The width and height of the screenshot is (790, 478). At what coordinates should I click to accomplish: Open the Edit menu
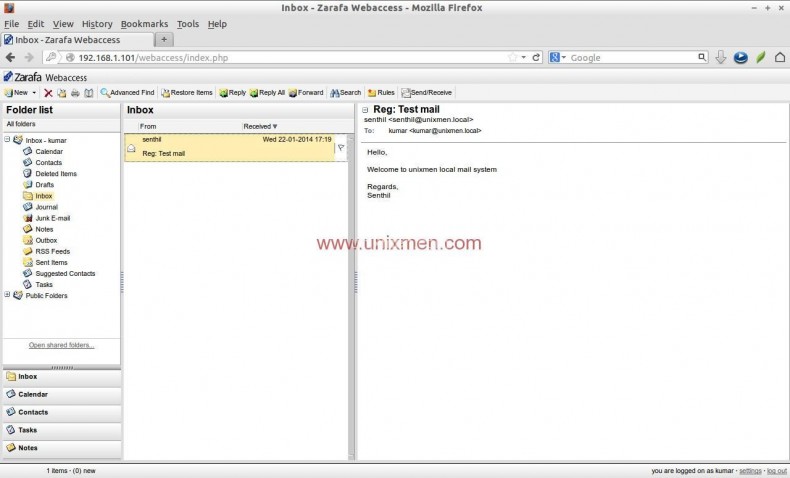35,24
